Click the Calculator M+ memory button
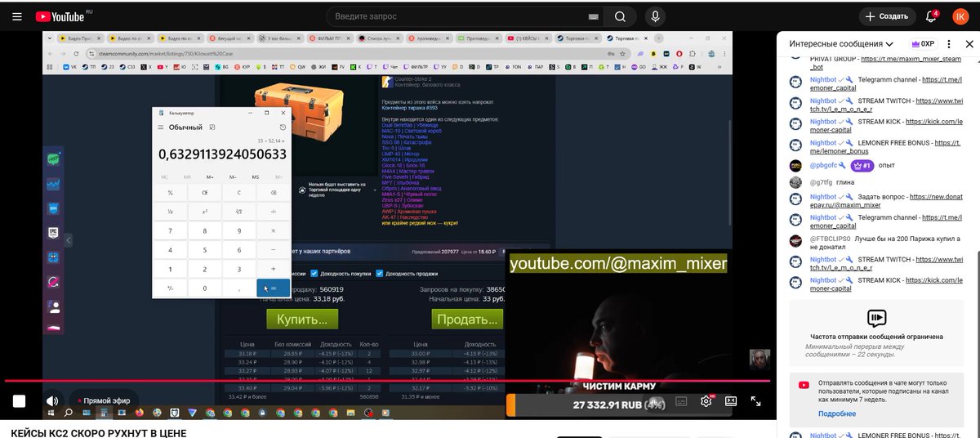The image size is (980, 438). 210,177
